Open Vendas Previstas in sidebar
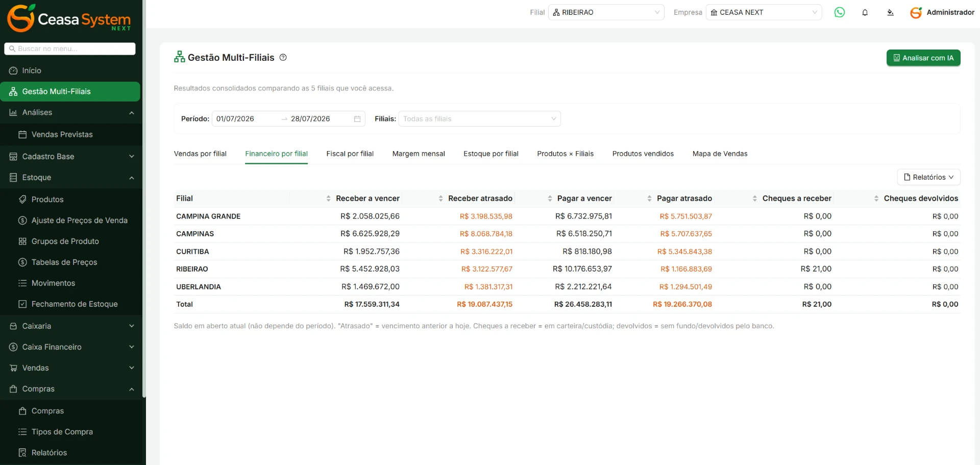The width and height of the screenshot is (980, 465). [x=70, y=134]
